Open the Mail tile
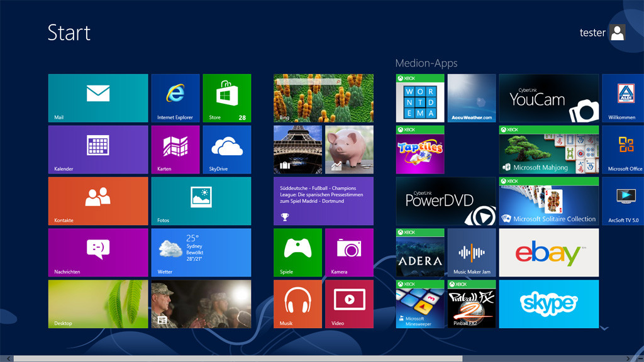 [98, 98]
